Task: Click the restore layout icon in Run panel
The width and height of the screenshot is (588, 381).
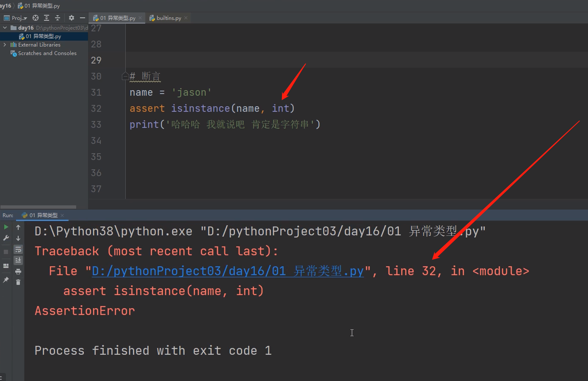Action: click(x=6, y=266)
